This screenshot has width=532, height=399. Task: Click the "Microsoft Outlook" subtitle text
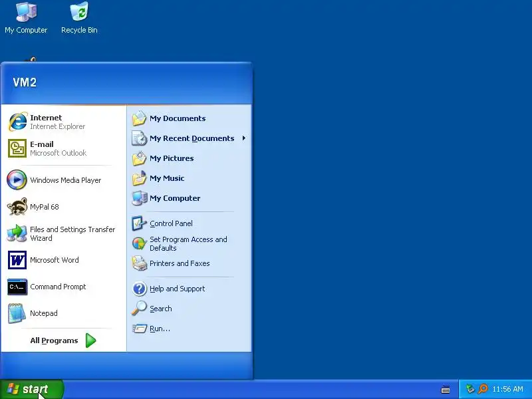click(59, 153)
